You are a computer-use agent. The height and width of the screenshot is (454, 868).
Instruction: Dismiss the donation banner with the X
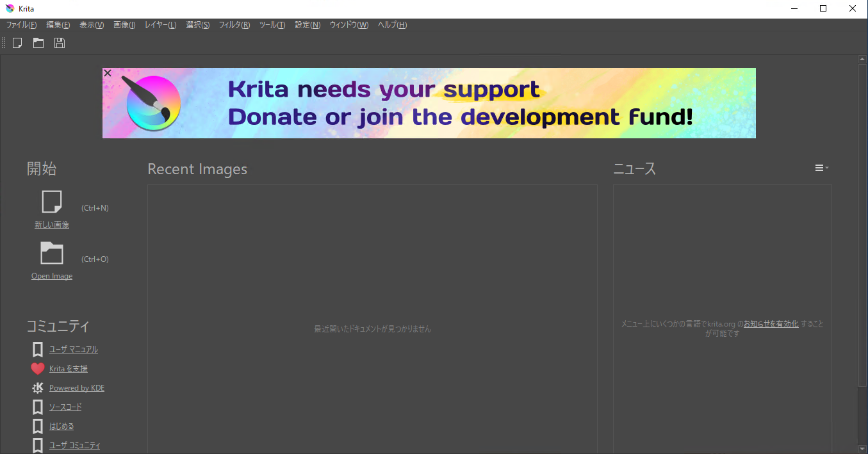tap(107, 72)
